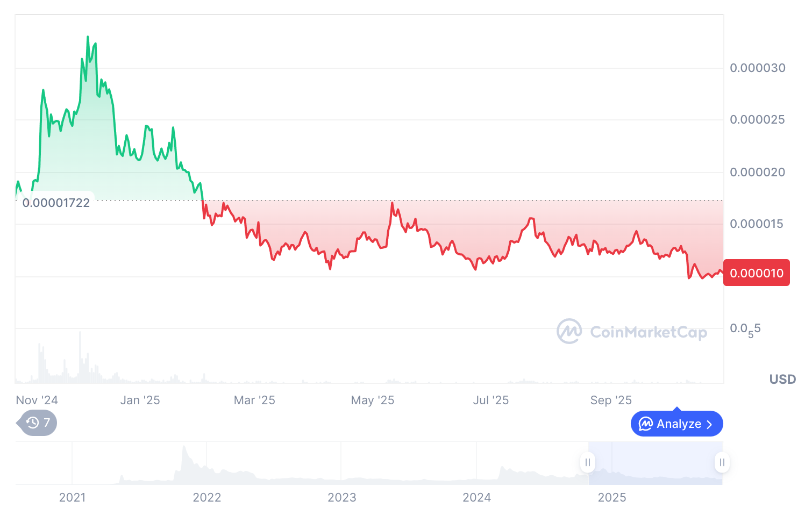Select 2021 on the navigator timeline
The width and height of the screenshot is (812, 515).
click(72, 497)
